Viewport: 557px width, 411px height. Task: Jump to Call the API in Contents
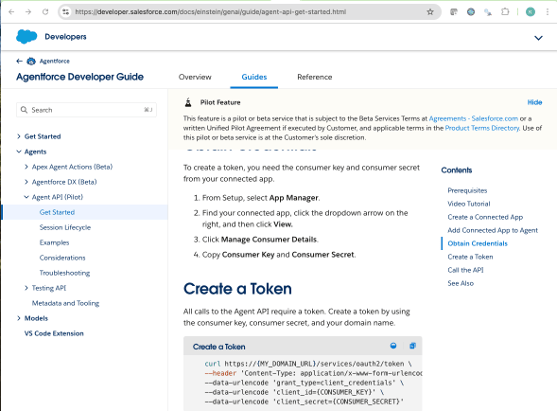click(x=465, y=270)
